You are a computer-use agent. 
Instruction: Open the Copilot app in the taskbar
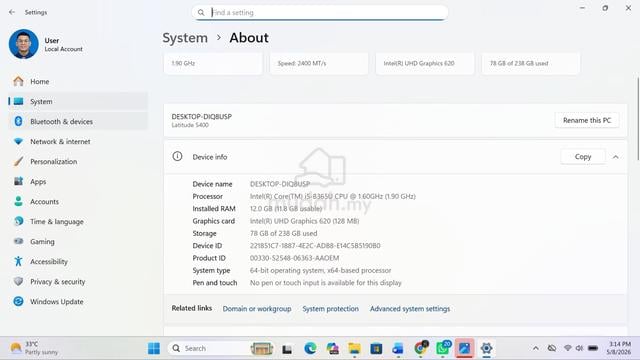(x=333, y=348)
